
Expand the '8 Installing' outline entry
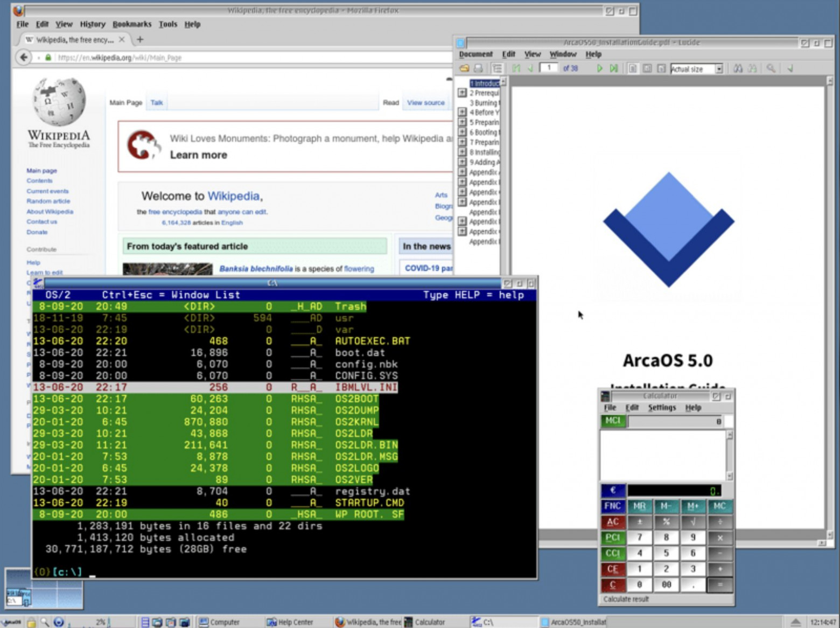(462, 152)
